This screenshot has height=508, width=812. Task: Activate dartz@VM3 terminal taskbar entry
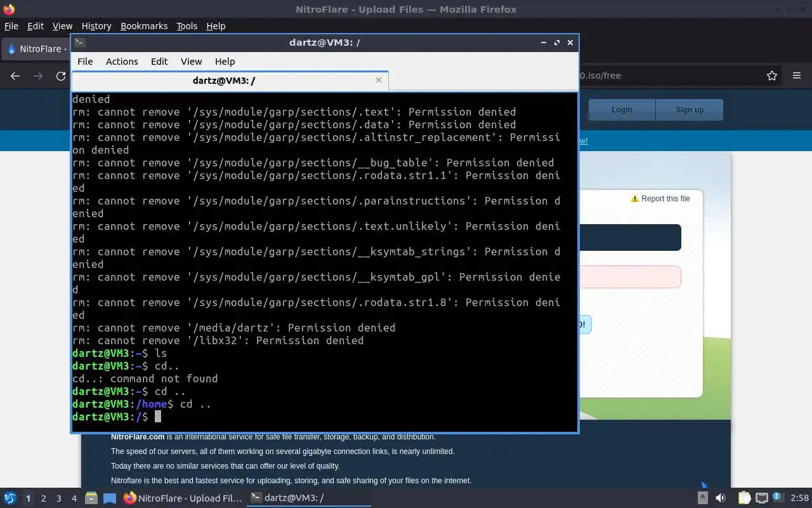click(x=308, y=498)
